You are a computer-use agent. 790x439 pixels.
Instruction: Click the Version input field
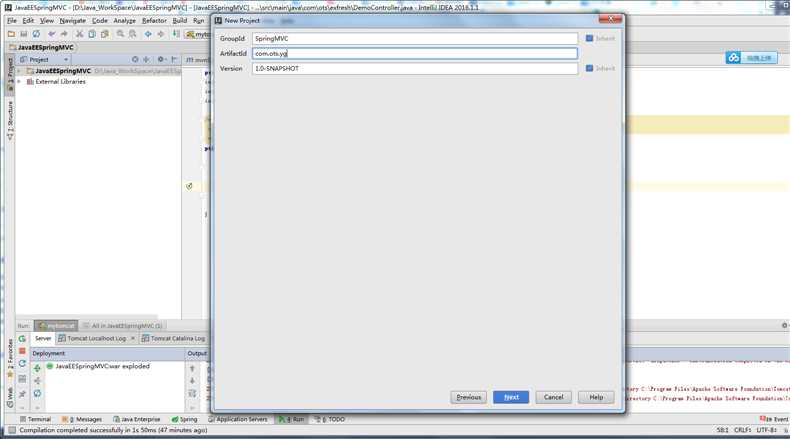click(415, 68)
